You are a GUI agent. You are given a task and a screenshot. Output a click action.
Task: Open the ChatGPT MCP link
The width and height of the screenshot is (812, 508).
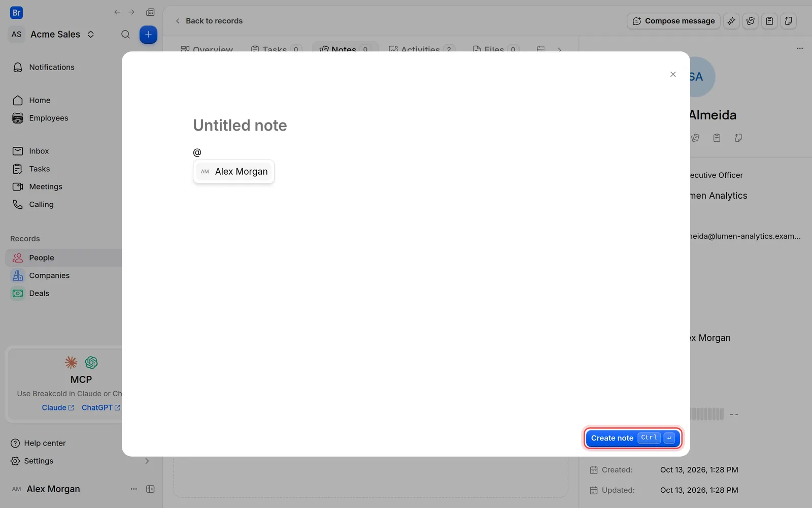pyautogui.click(x=101, y=407)
